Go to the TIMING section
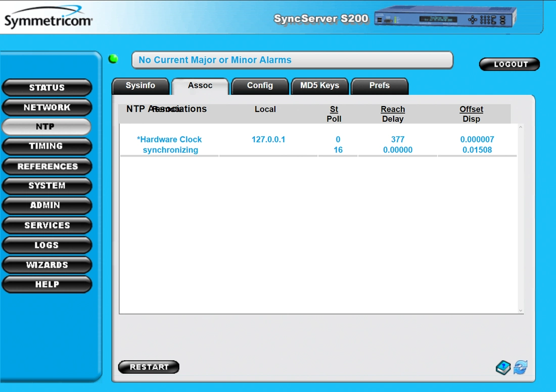The height and width of the screenshot is (392, 556). coord(47,146)
